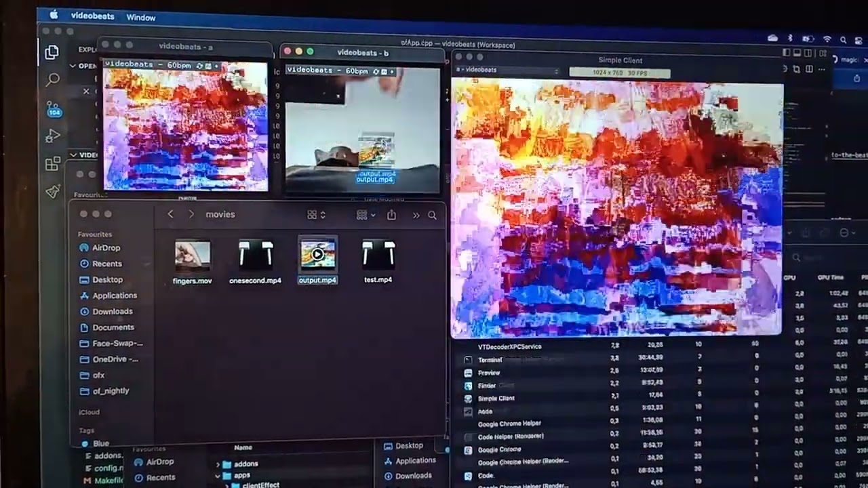Open Recents in movies Finder sidebar
This screenshot has width=868, height=488.
click(101, 264)
